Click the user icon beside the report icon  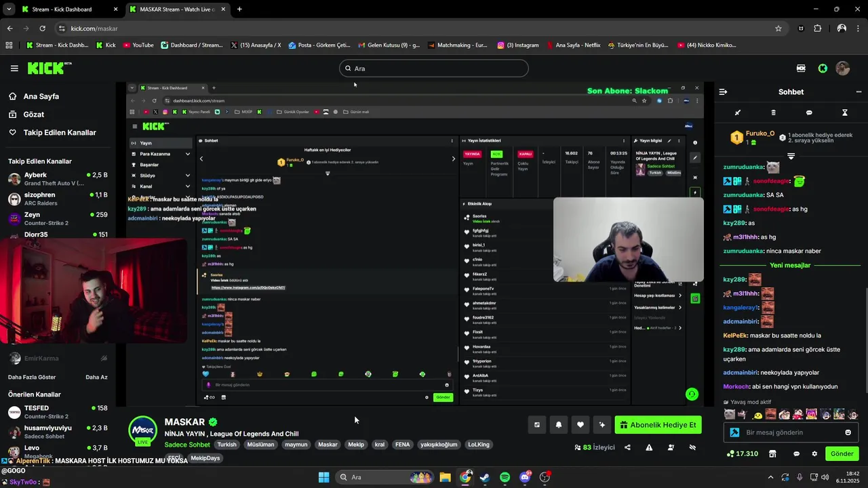671,447
